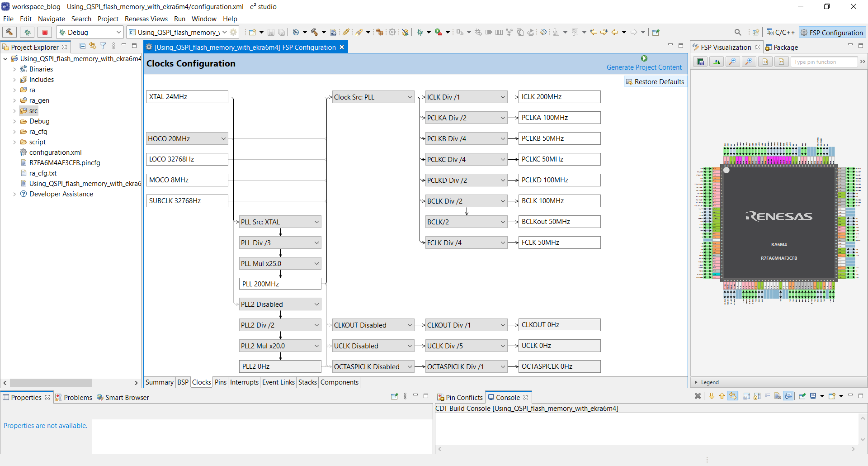
Task: Open the FCLK Div /4 dropdown
Action: [466, 243]
